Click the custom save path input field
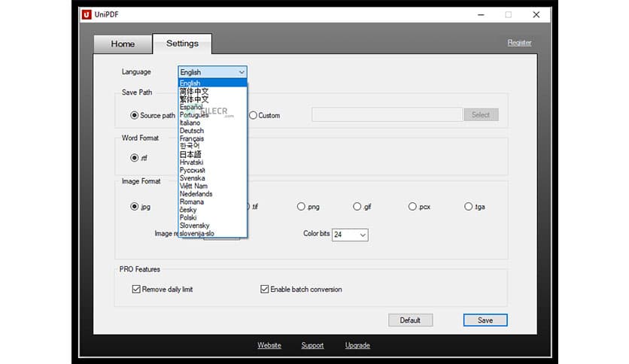Viewport: 629px width, 364px height. [387, 114]
